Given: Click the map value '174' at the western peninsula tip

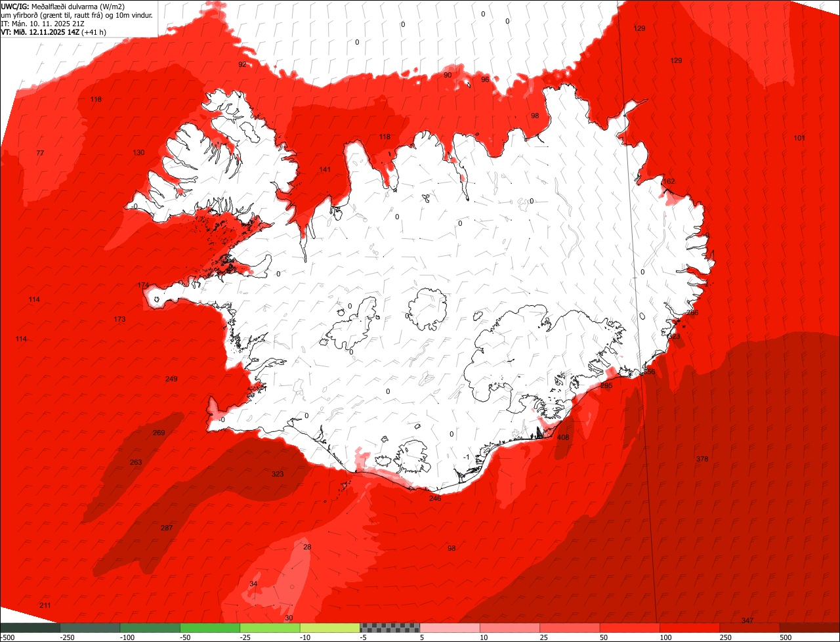Looking at the screenshot, I should [143, 285].
